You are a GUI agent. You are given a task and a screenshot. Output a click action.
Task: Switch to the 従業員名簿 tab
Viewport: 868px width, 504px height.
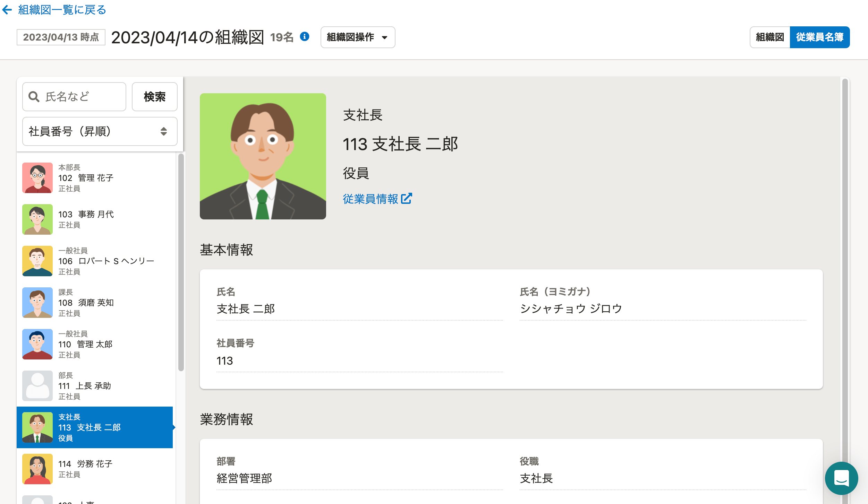820,37
